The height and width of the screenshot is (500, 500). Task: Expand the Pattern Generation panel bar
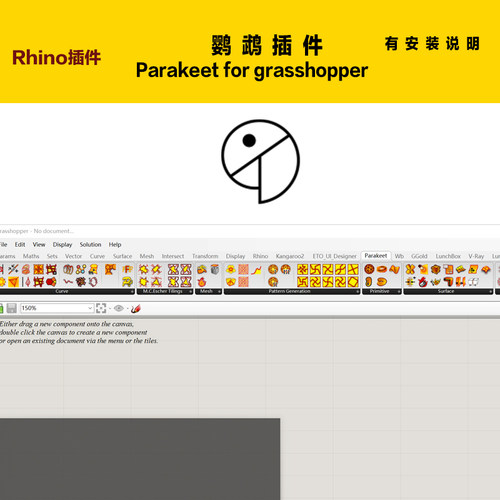coord(292,291)
